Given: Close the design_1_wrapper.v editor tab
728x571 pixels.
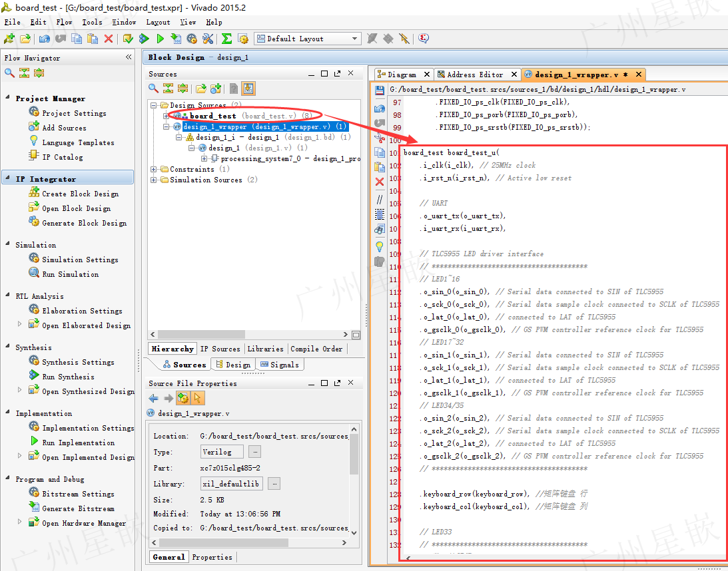Looking at the screenshot, I should click(638, 75).
